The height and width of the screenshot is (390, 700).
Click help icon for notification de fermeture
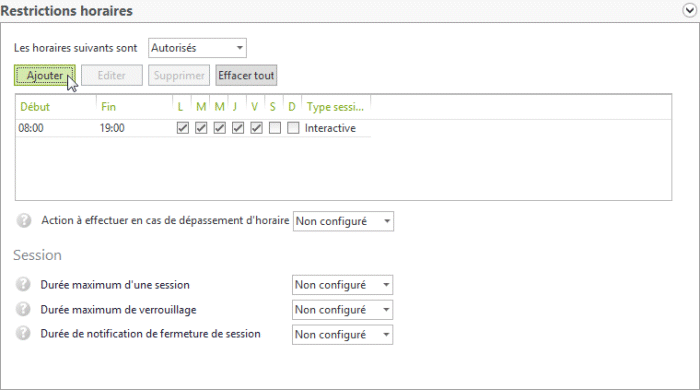tap(23, 333)
